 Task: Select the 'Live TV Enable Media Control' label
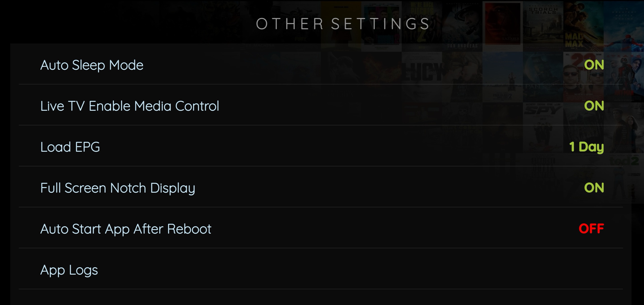pyautogui.click(x=129, y=106)
